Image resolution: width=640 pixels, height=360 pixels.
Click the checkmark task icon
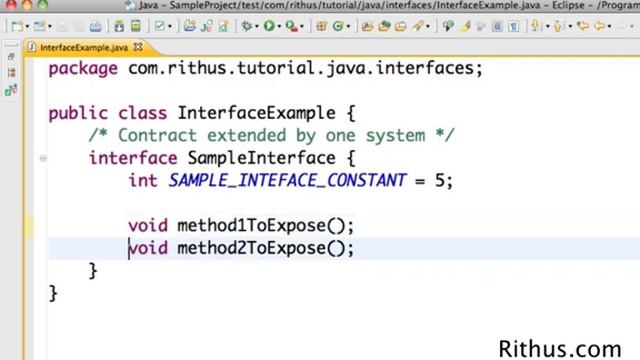(160, 27)
